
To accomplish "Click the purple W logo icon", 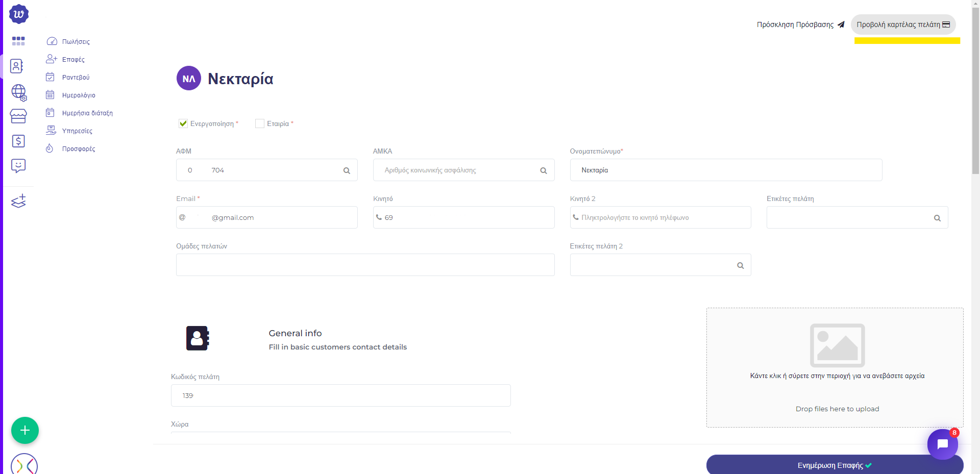I will point(19,14).
